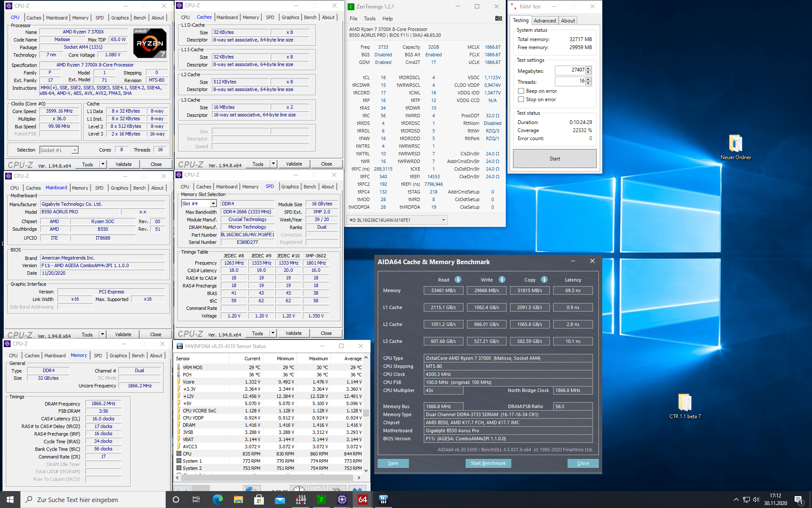Click Save in the AIDA64 benchmark window
This screenshot has height=508, width=812.
point(393,463)
